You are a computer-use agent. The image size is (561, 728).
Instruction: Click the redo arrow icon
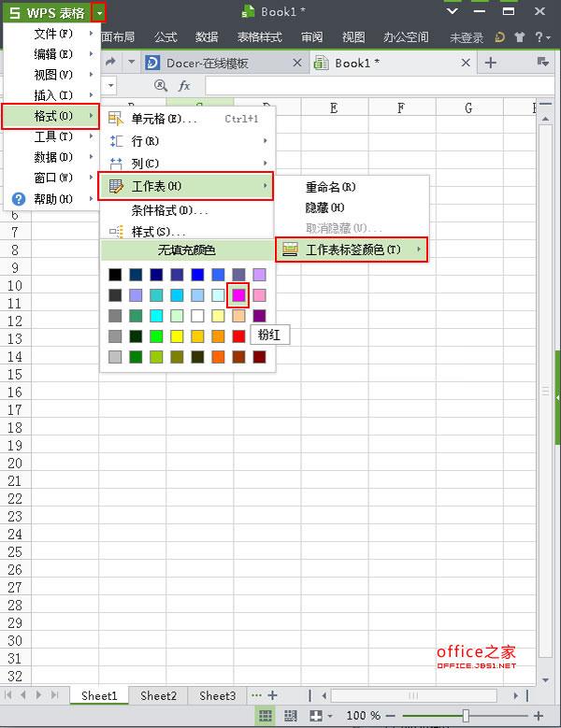[x=110, y=62]
